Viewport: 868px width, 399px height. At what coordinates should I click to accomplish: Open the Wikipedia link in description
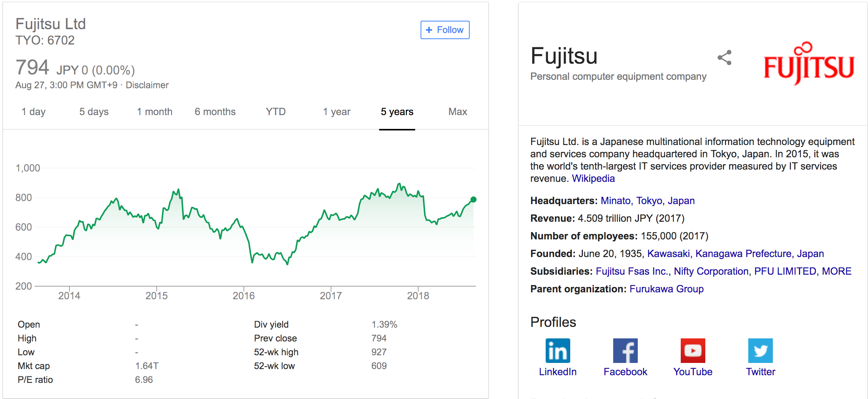(x=593, y=178)
